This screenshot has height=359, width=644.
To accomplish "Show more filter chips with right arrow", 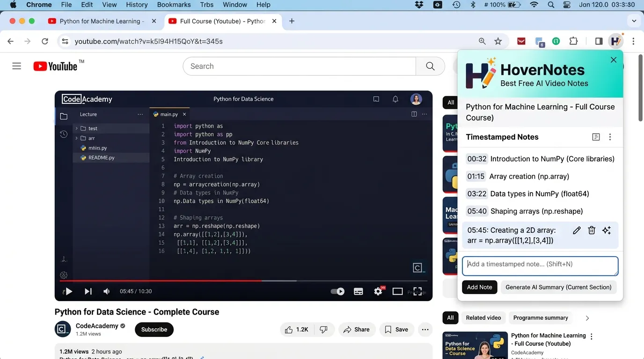I will click(587, 318).
